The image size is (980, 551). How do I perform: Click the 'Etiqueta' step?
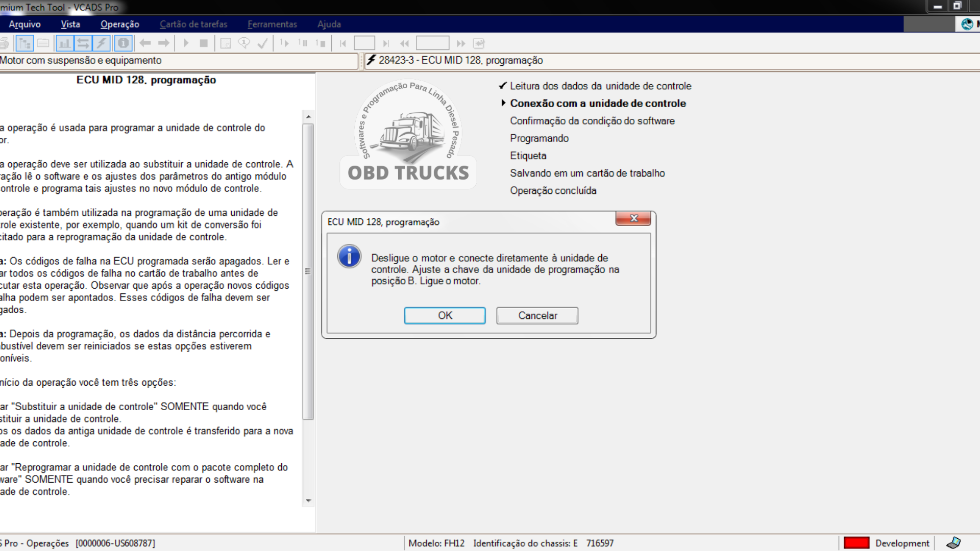528,156
